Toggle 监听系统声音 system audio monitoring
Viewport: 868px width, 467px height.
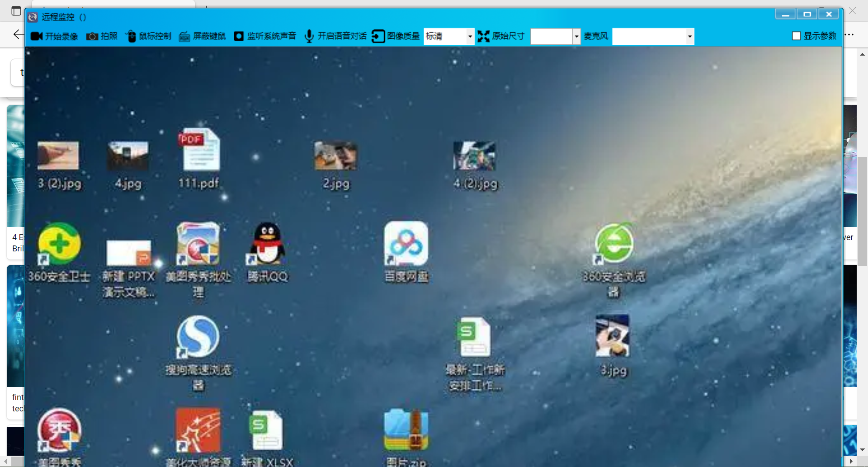click(239, 36)
